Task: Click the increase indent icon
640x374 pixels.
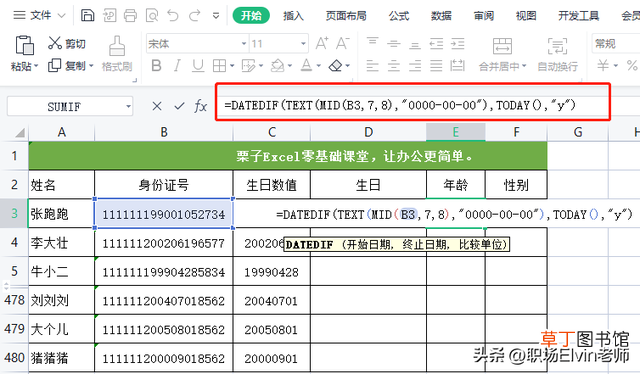Action: (458, 43)
